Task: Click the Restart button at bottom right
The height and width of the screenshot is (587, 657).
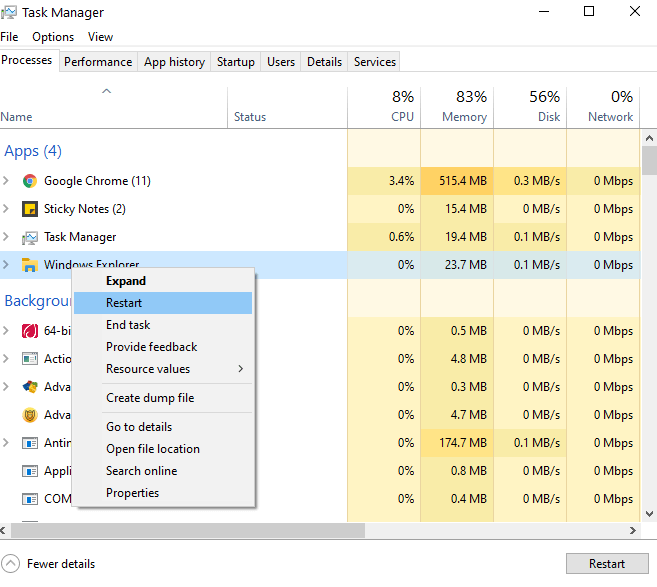Action: click(607, 564)
